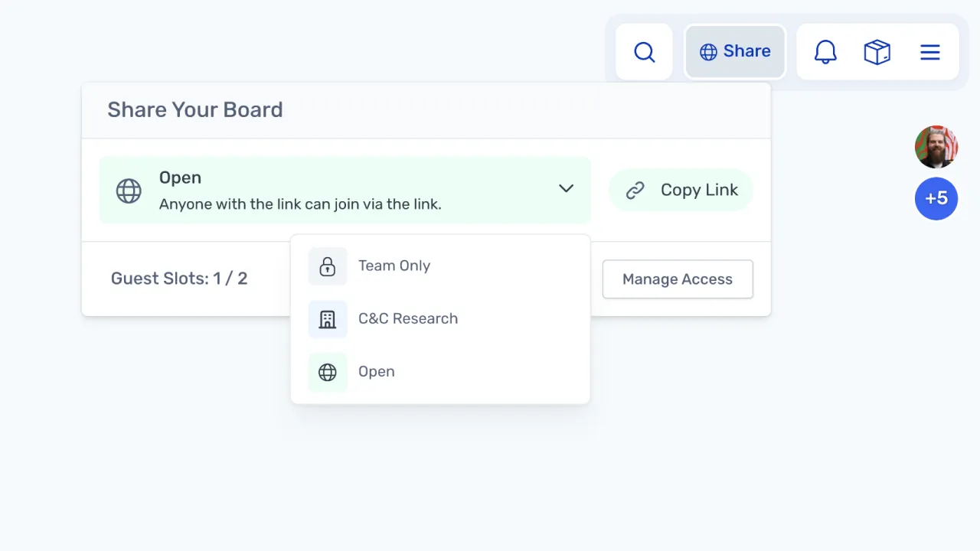Show more collaborators via the +5 badge
This screenshot has width=980, height=551.
pos(936,198)
